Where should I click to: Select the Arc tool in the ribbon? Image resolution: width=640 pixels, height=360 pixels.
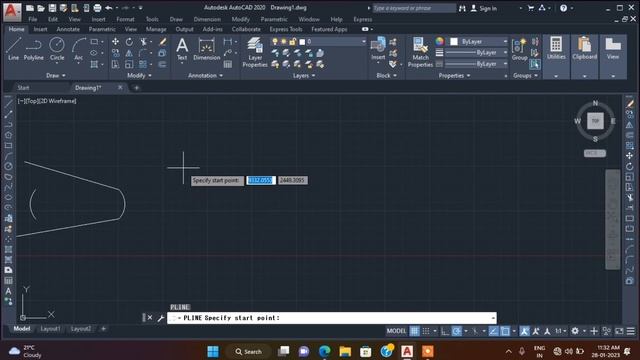pos(78,49)
